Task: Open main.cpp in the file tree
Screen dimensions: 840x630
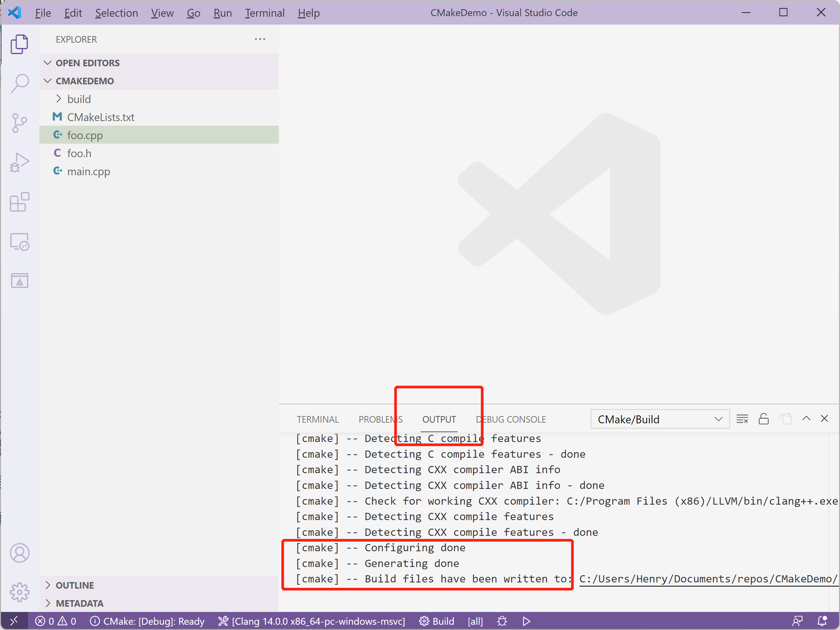Action: [159, 171]
